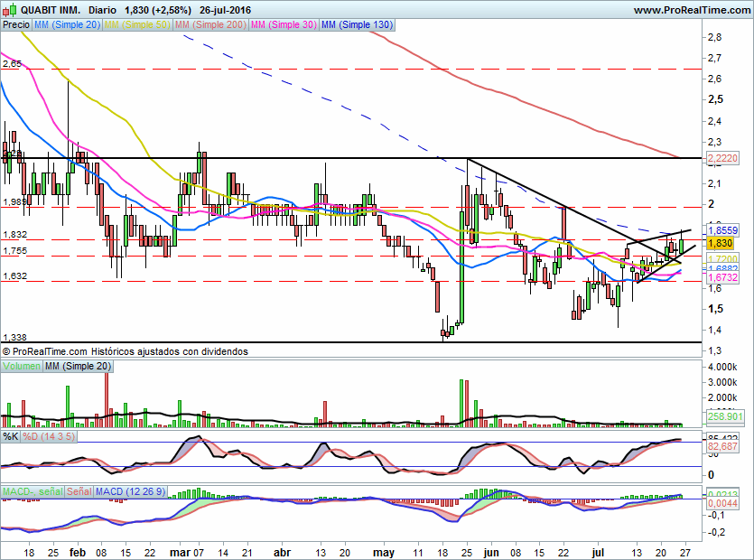This screenshot has width=754, height=560.
Task: Select the Señal indicator label
Action: [79, 491]
